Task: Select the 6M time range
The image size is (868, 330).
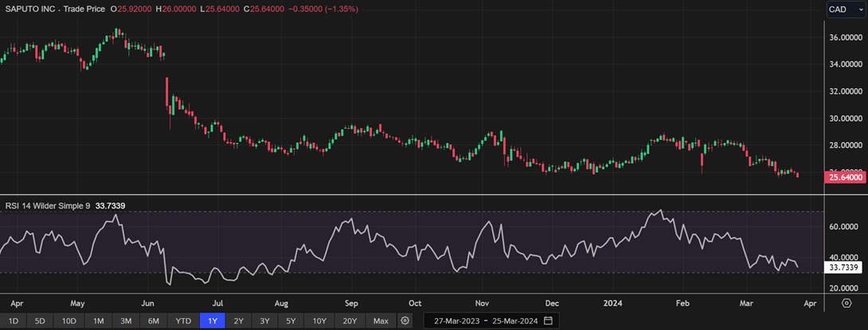Action: pos(154,320)
